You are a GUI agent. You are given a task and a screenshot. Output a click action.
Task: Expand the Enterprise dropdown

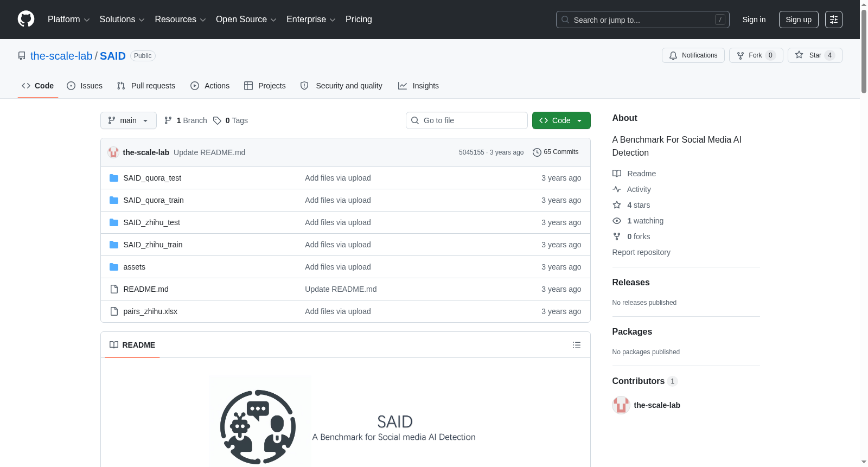coord(311,20)
